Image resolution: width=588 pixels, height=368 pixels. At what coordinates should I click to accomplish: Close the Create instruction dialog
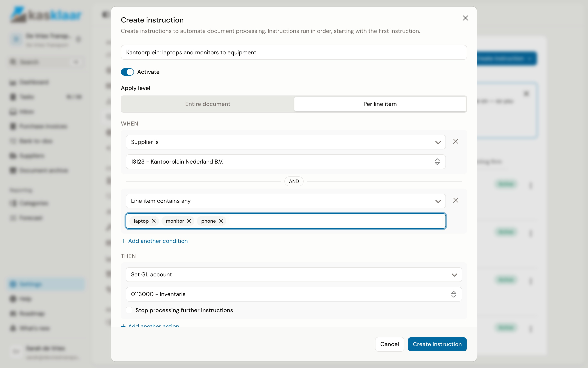(465, 18)
